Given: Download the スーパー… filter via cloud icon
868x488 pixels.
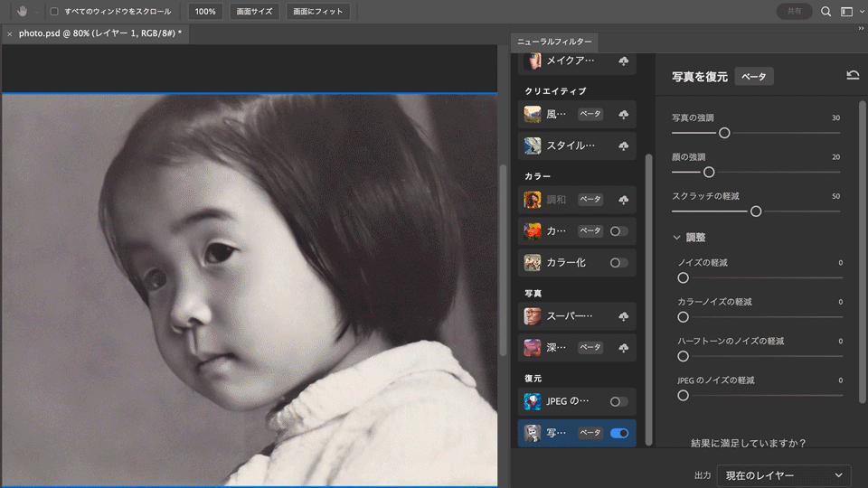Looking at the screenshot, I should pos(623,316).
